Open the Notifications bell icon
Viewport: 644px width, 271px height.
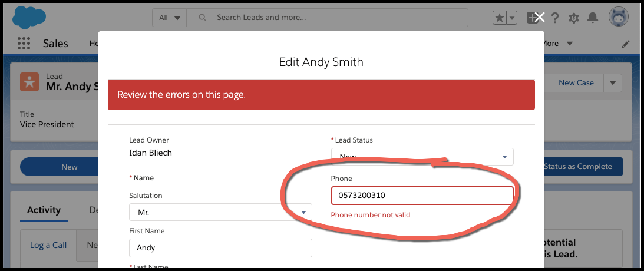pos(593,18)
